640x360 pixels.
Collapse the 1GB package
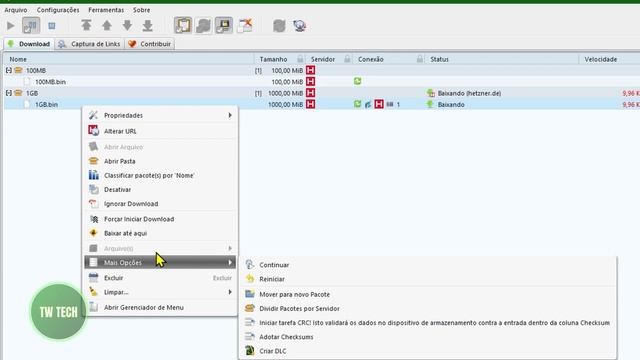[x=9, y=93]
